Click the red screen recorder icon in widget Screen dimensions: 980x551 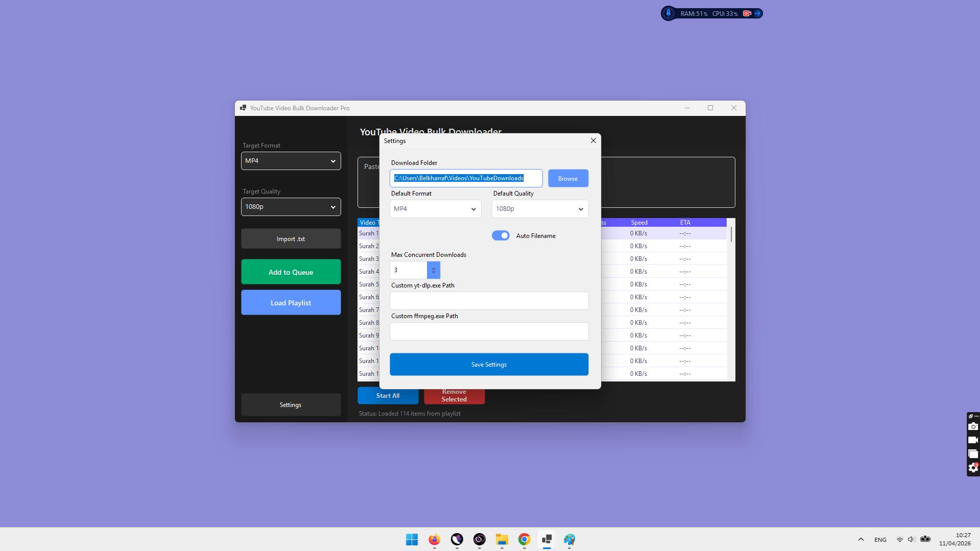click(747, 13)
